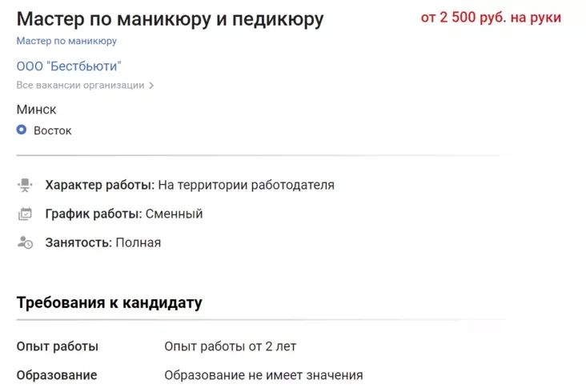This screenshot has height=392, width=586.
Task: Click Образование не имеет значения value
Action: [263, 375]
